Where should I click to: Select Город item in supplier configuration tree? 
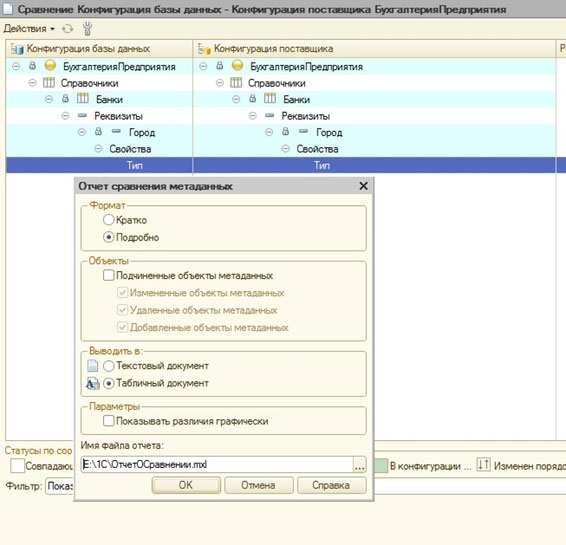coord(329,132)
